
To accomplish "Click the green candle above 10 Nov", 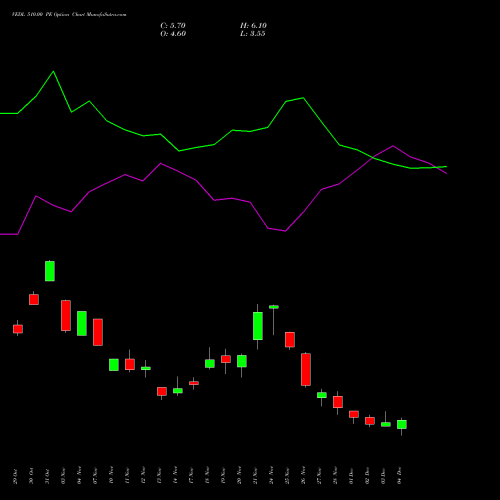I will (x=114, y=365).
